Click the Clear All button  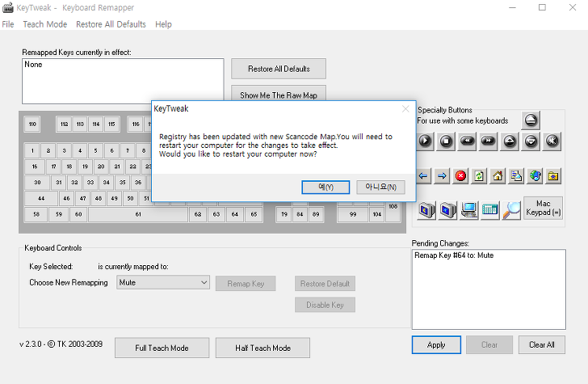tap(541, 344)
